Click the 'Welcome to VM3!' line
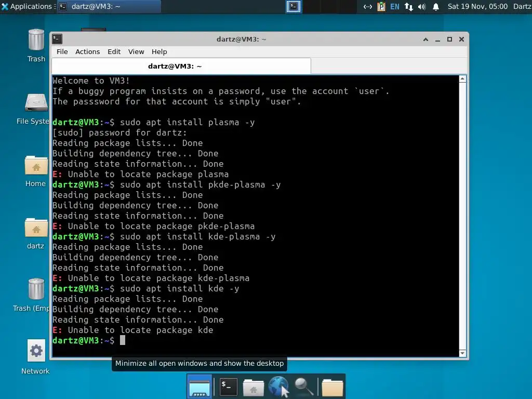The height and width of the screenshot is (399, 532). pos(91,81)
